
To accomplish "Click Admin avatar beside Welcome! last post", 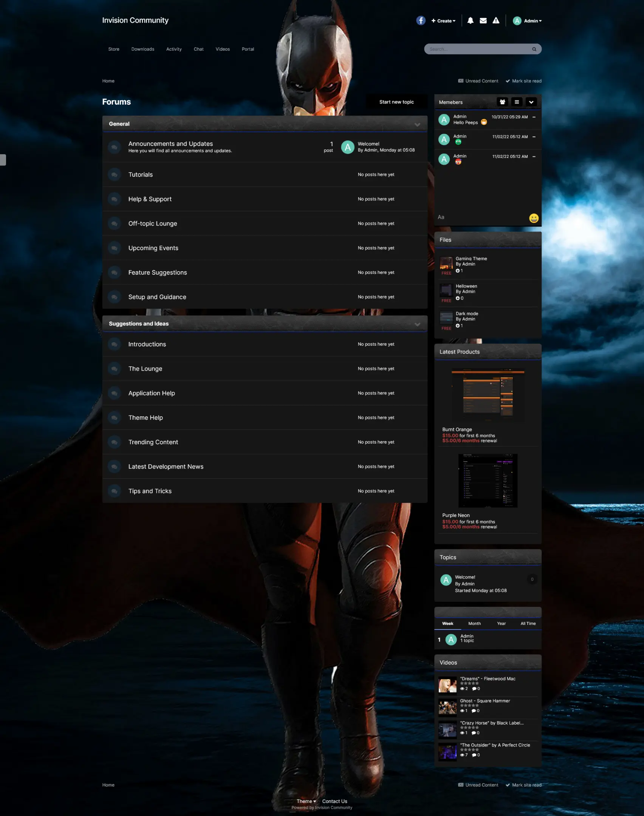I will [347, 147].
